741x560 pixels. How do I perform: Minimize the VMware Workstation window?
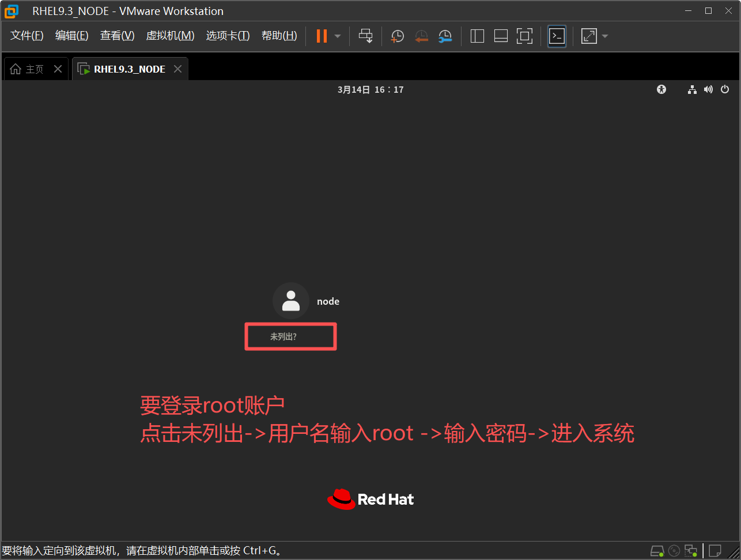tap(688, 11)
